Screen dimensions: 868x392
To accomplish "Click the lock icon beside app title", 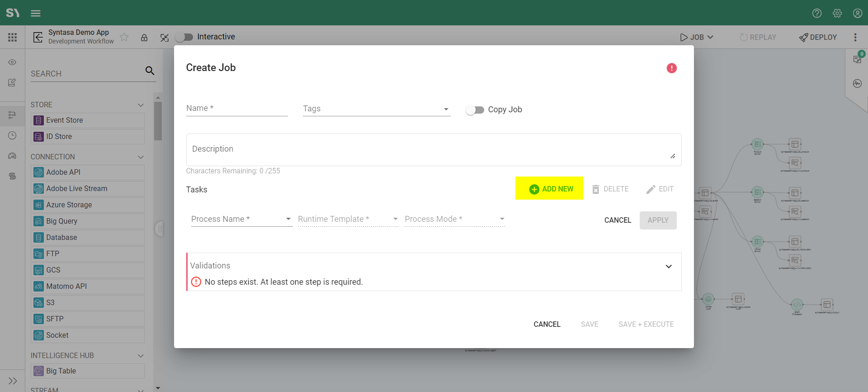I will 144,38.
